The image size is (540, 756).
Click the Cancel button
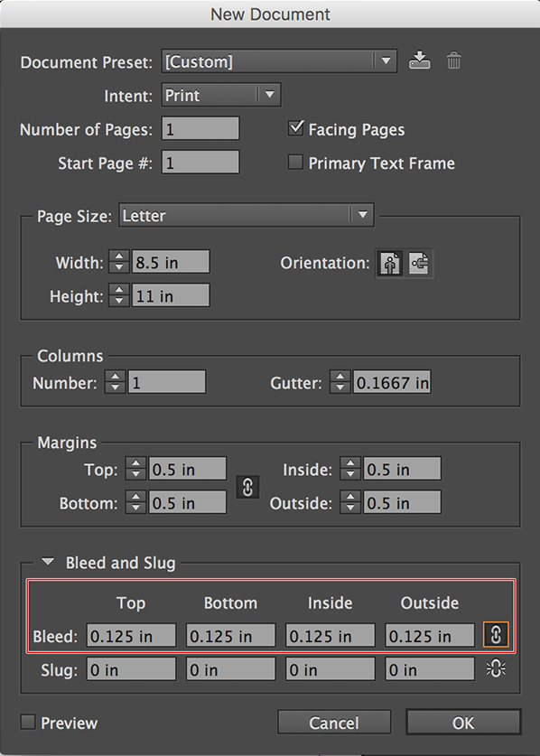(333, 723)
